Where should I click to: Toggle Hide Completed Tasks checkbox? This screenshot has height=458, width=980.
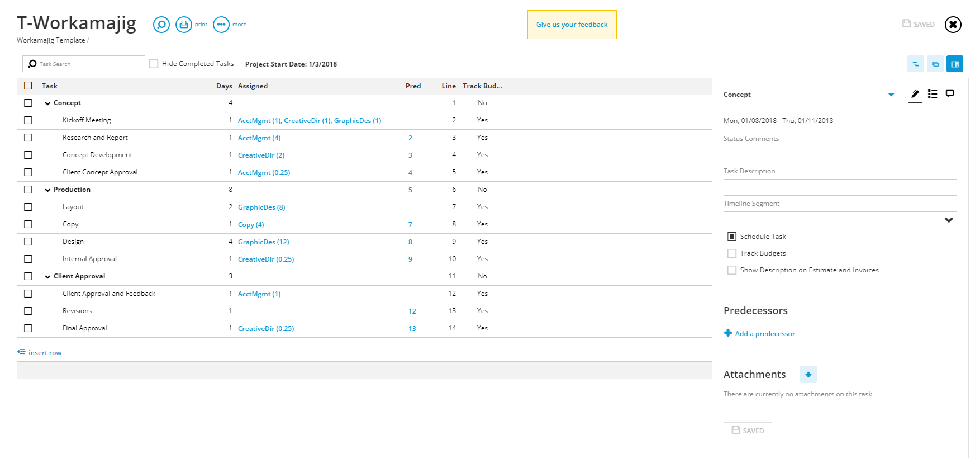[154, 64]
